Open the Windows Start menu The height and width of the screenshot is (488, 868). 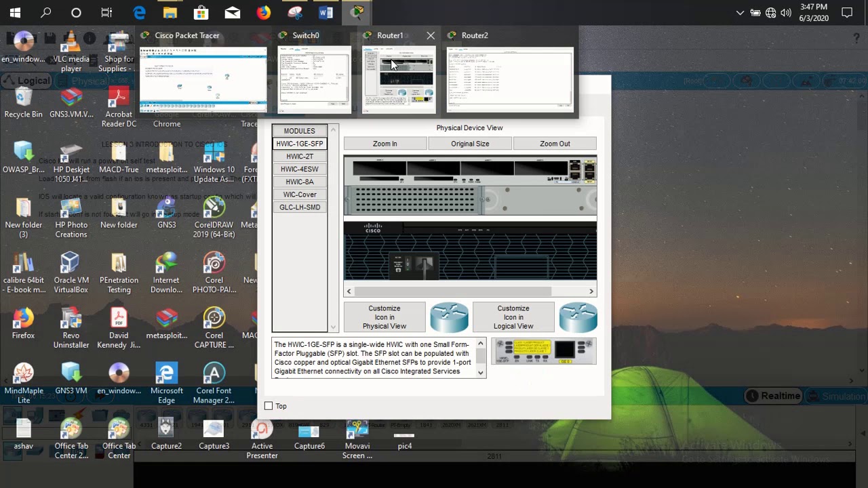coord(15,12)
